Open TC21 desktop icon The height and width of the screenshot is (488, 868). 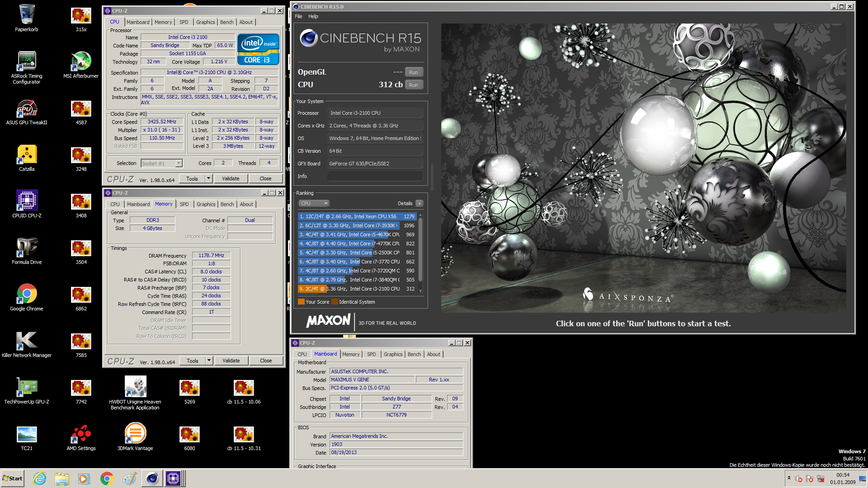tap(27, 437)
